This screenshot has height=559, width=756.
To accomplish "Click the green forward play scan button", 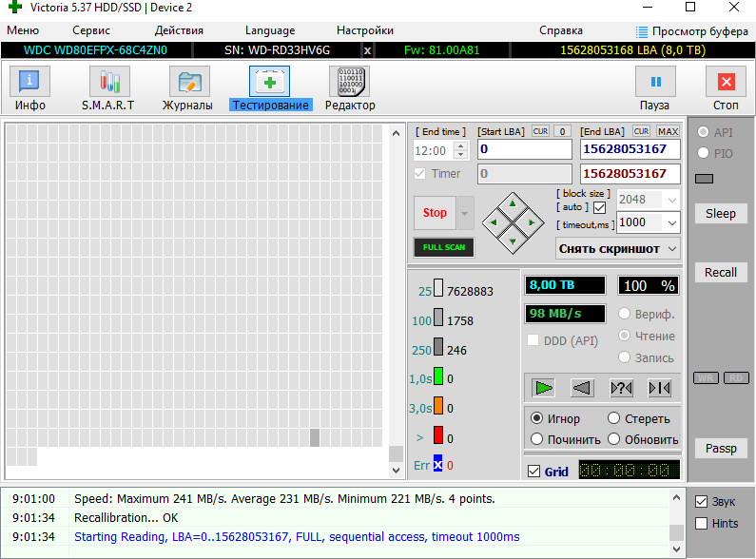I will [543, 388].
